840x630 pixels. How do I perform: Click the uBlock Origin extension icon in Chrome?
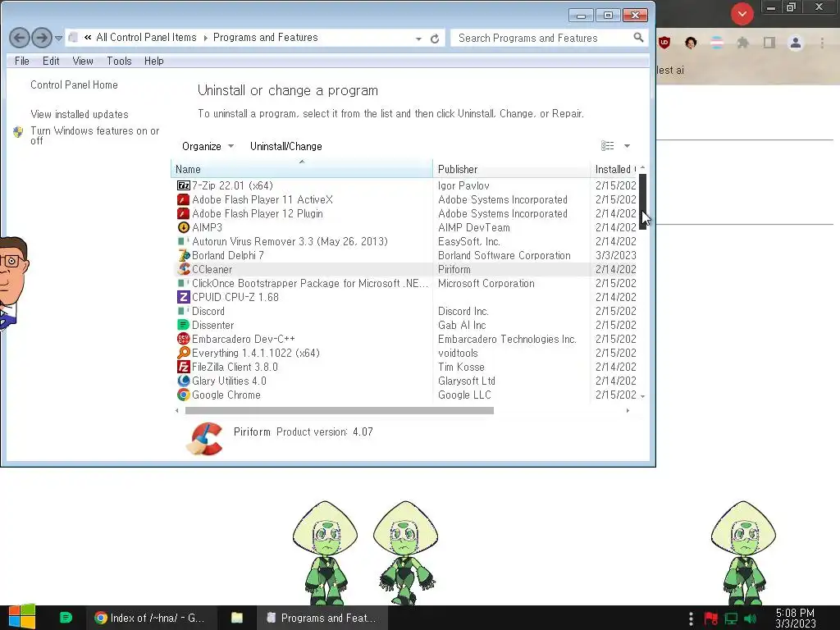664,43
